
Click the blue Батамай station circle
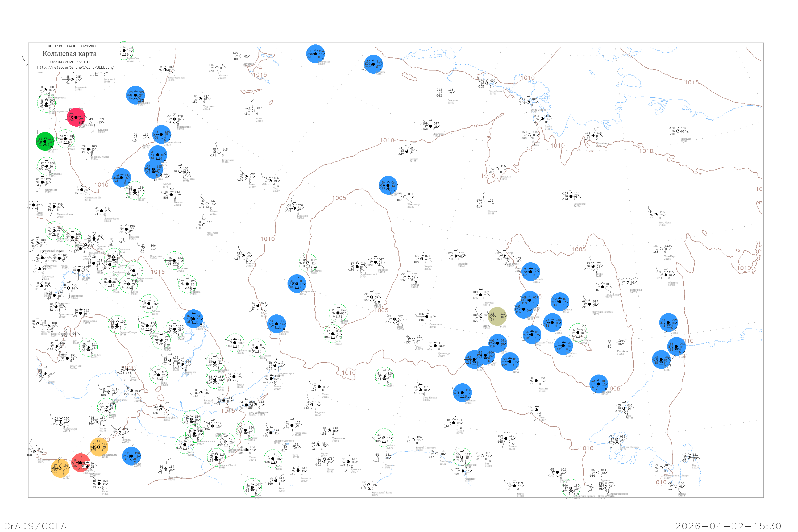point(530,272)
